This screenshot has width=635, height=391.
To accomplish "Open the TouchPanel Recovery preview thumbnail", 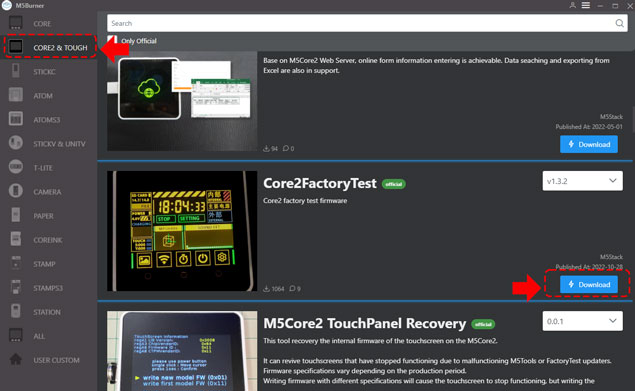I will pyautogui.click(x=182, y=351).
